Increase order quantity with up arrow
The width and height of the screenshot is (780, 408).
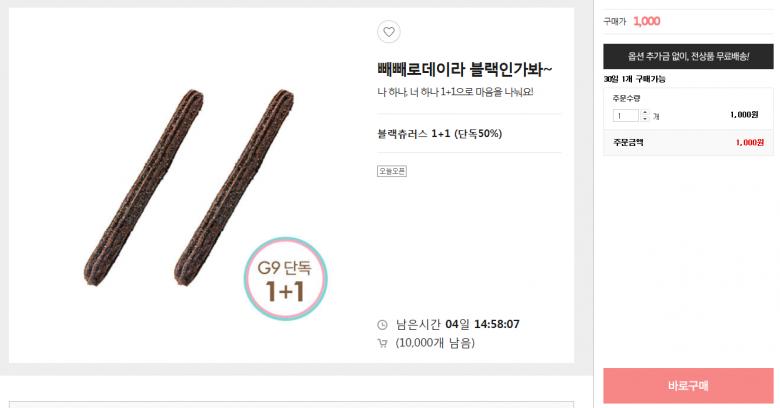click(645, 113)
